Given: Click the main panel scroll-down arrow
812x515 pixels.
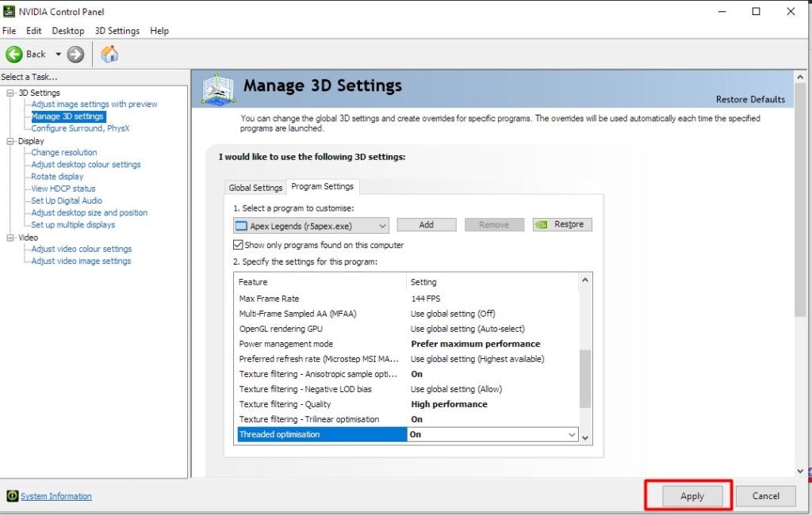Looking at the screenshot, I should point(801,471).
